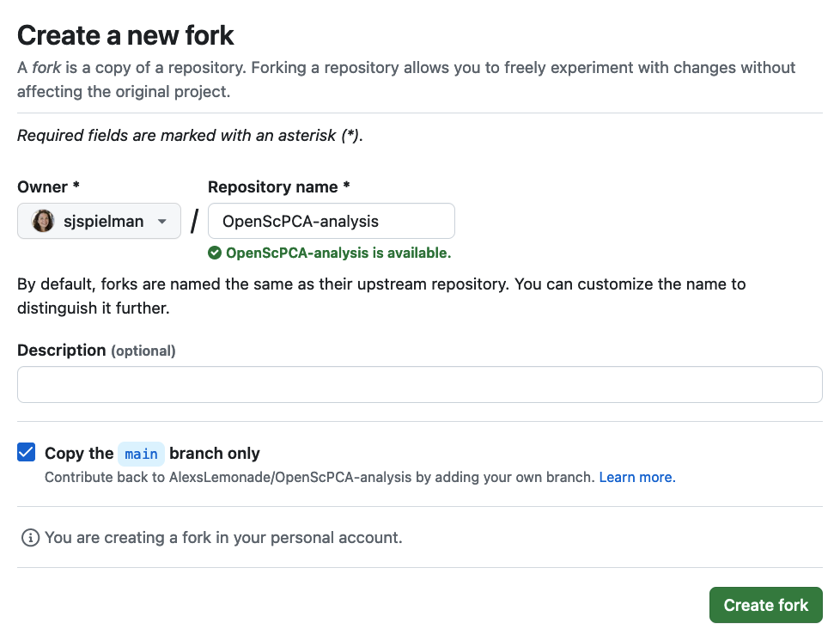The image size is (840, 641).
Task: Focus the Repository name text field
Action: 332,221
